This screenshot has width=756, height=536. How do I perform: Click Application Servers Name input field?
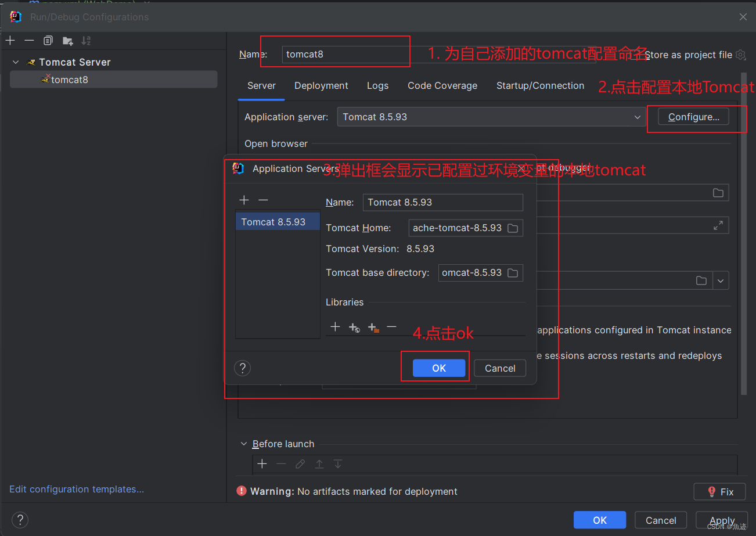443,202
